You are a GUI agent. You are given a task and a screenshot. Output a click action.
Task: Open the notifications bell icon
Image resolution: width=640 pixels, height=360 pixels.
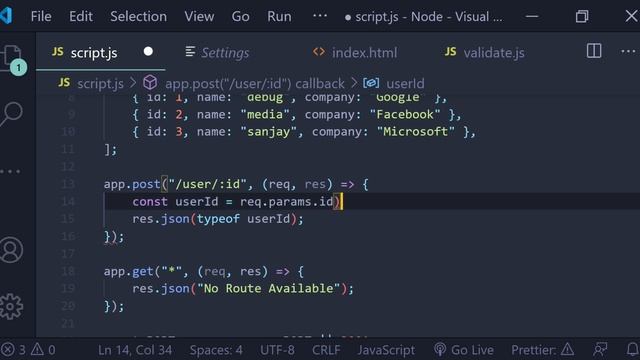tap(633, 350)
